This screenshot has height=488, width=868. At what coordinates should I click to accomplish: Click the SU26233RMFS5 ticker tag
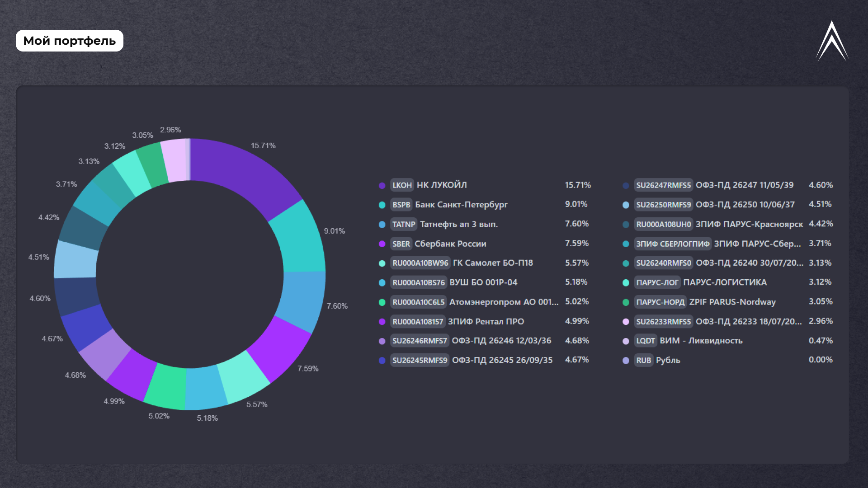pyautogui.click(x=664, y=321)
